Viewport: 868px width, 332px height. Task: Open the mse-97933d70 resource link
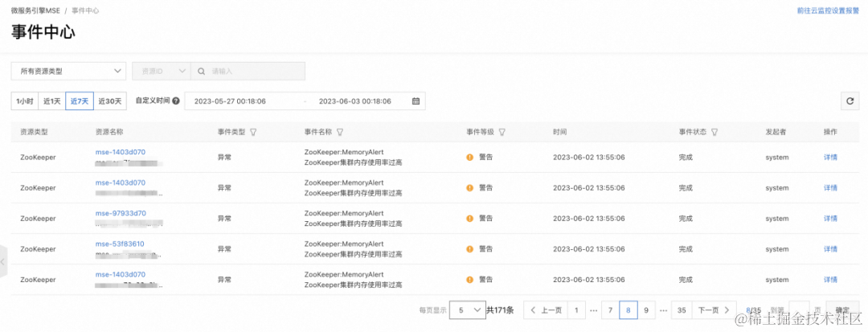click(x=121, y=213)
